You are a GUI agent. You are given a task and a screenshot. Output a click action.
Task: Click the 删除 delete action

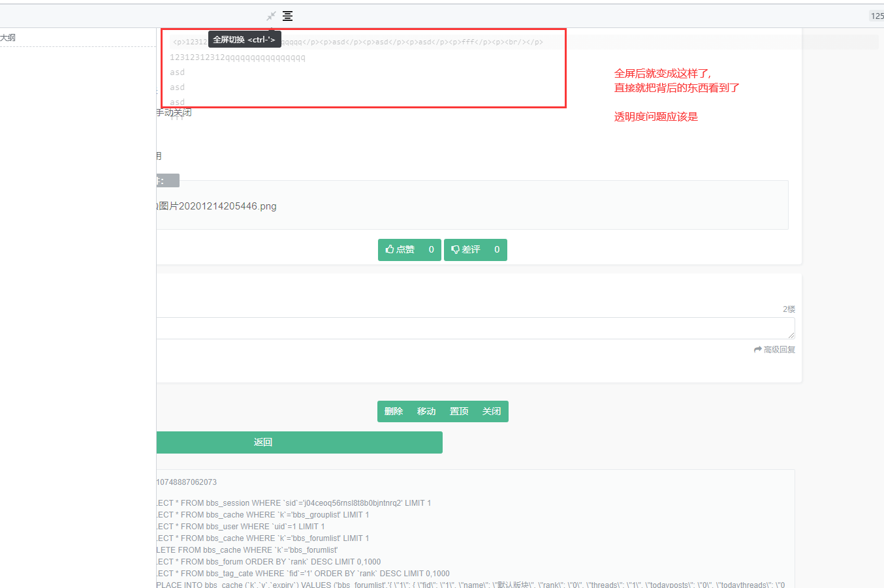pyautogui.click(x=393, y=411)
